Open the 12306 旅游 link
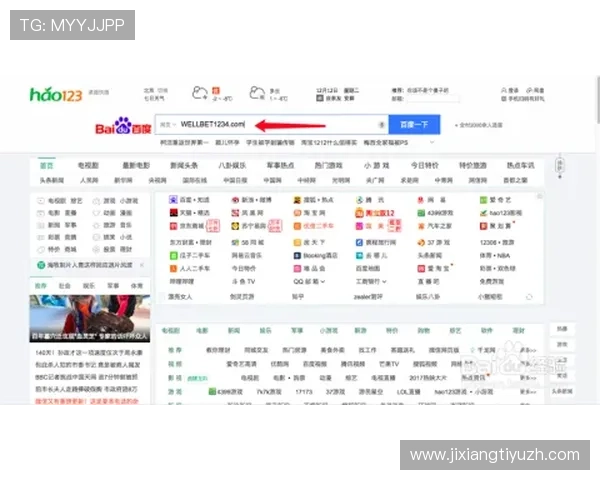Screen dimensions: 600x480 click(497, 242)
